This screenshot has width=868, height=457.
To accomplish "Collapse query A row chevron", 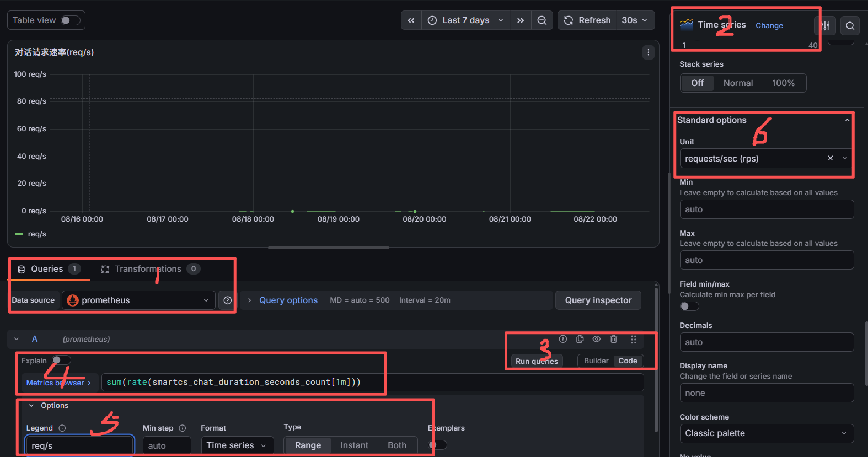I will pos(17,339).
